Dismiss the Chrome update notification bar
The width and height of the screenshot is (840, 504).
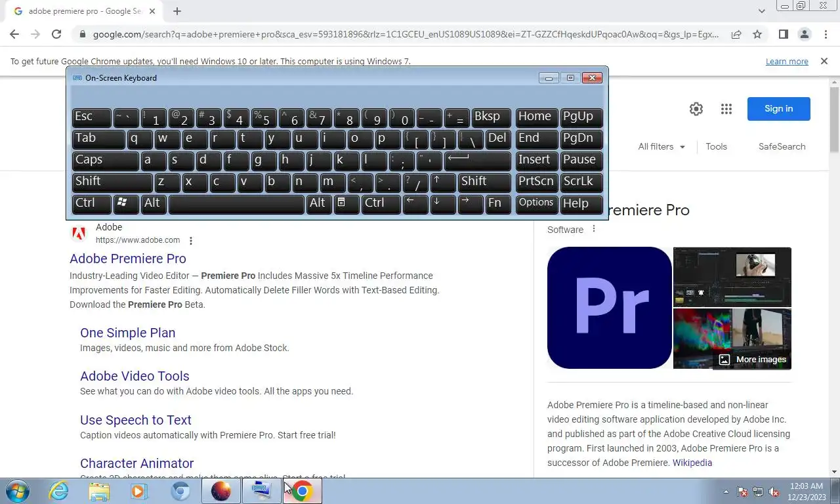point(824,61)
